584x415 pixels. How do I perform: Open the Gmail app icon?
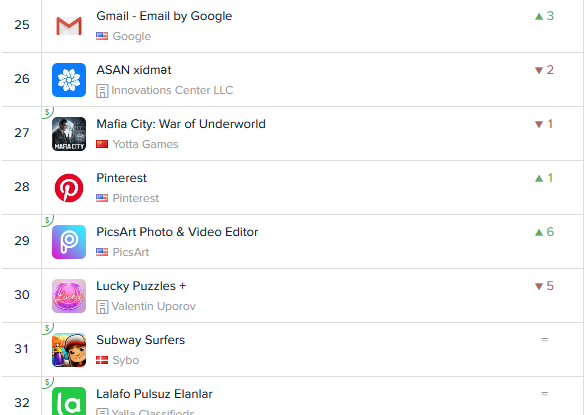[x=69, y=26]
